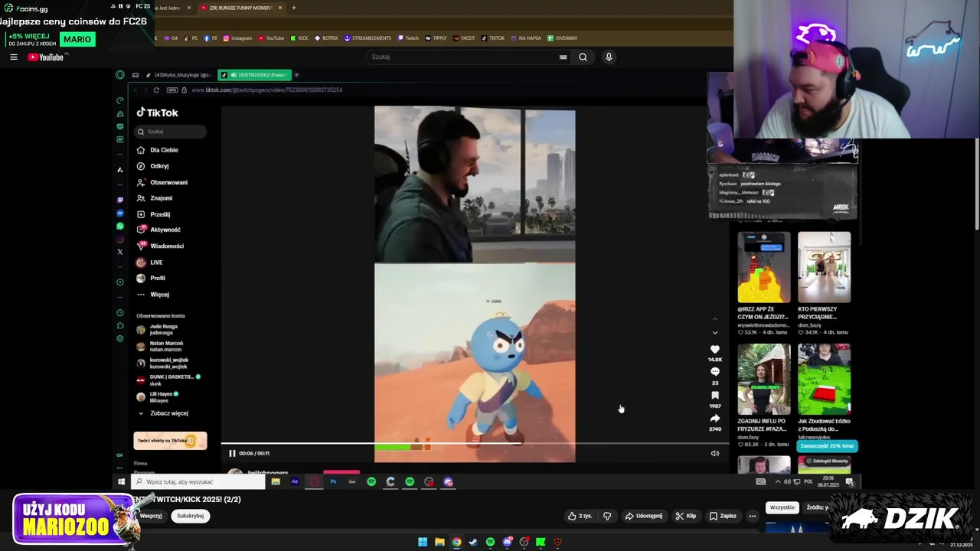Open the GIVEAWAY bookmark
The width and height of the screenshot is (980, 551).
tap(563, 38)
